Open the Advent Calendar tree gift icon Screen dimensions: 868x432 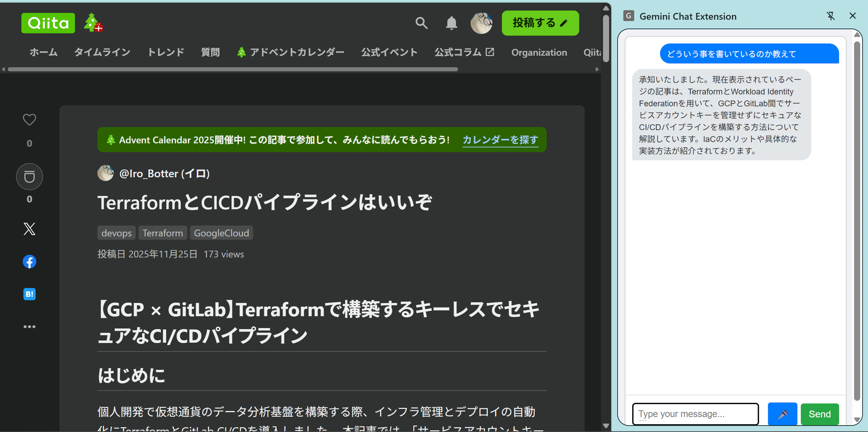pos(93,22)
